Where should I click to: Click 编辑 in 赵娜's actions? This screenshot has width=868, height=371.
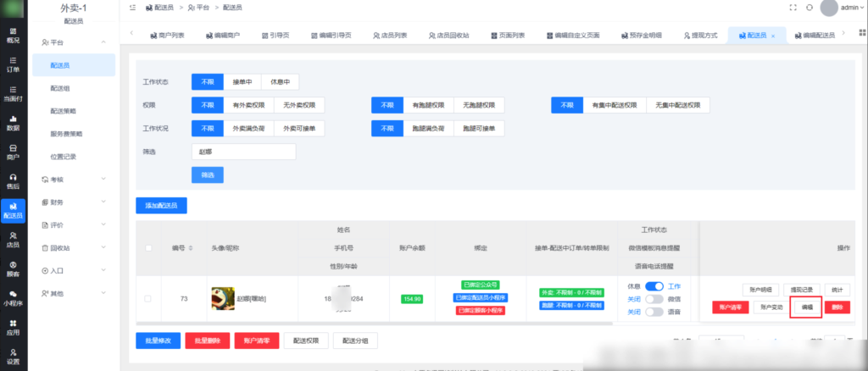pyautogui.click(x=807, y=307)
